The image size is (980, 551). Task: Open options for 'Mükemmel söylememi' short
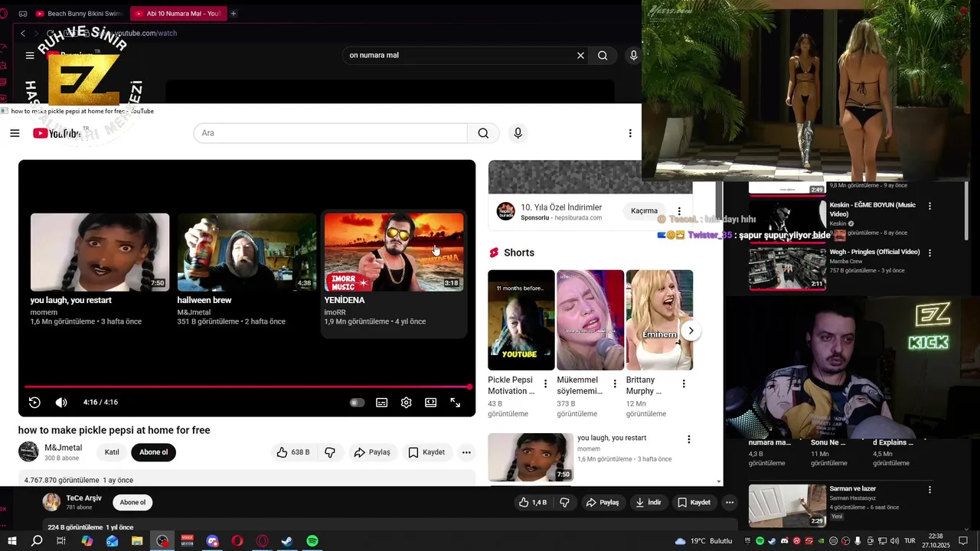pos(614,384)
